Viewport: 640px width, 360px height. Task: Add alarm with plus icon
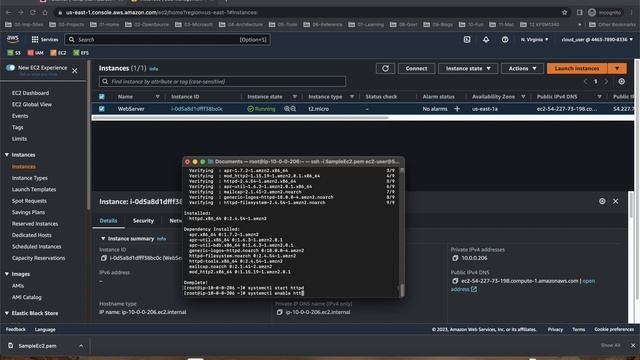point(457,109)
